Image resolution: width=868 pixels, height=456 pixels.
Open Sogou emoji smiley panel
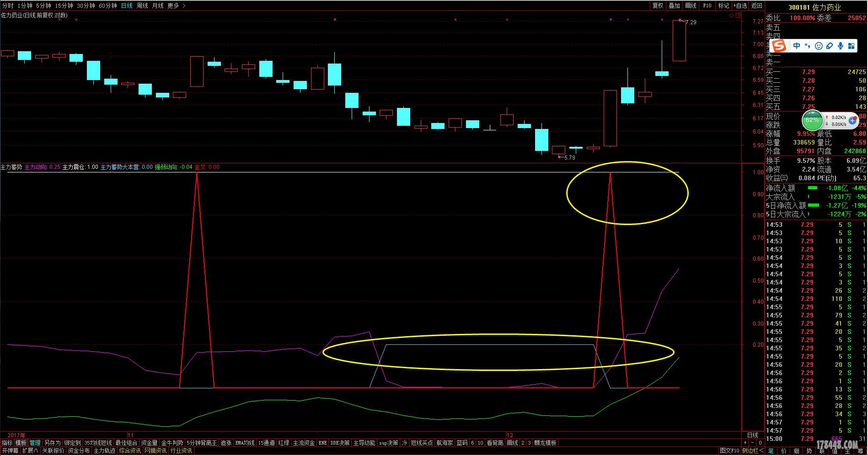pos(819,46)
